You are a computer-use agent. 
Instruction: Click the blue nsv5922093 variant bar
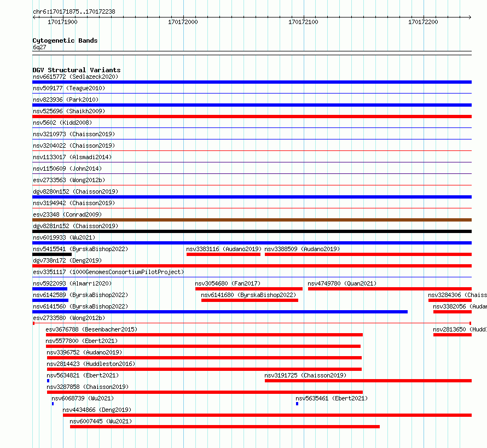tap(50, 289)
